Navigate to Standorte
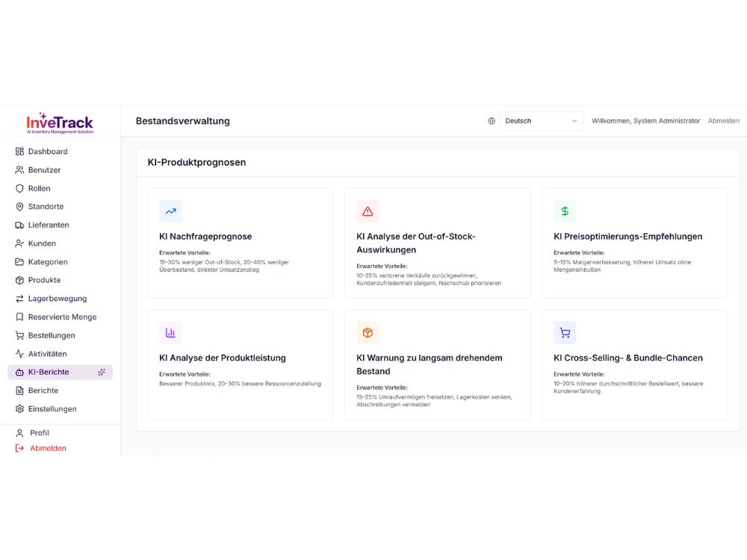This screenshot has height=560, width=747. (60, 207)
